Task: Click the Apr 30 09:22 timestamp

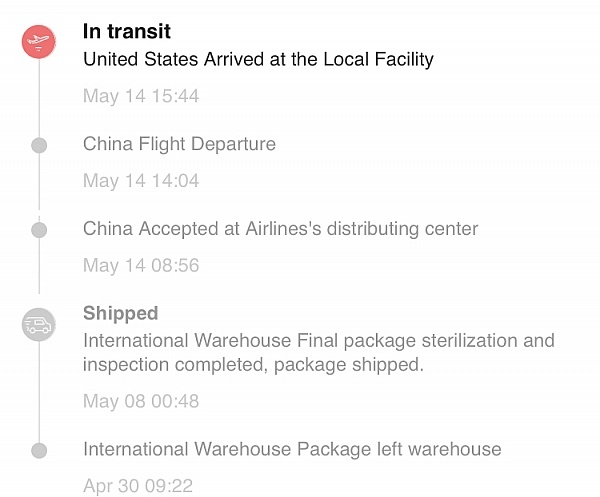Action: click(x=138, y=486)
